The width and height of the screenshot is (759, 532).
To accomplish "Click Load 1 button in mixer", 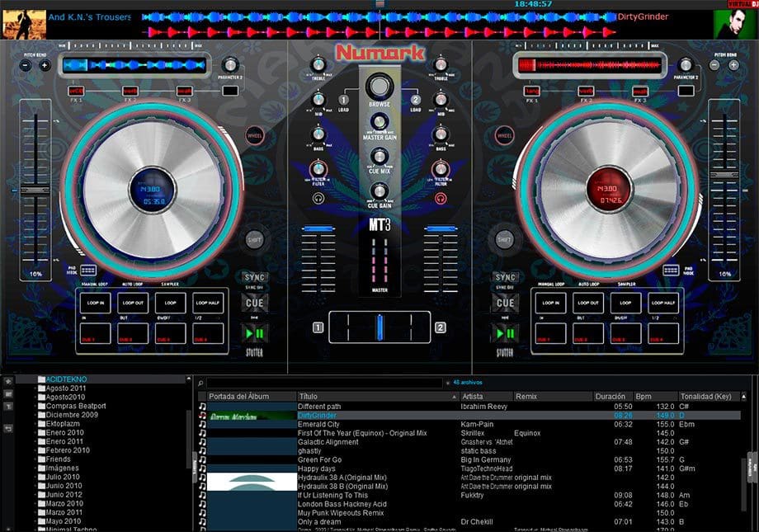I will tap(343, 100).
